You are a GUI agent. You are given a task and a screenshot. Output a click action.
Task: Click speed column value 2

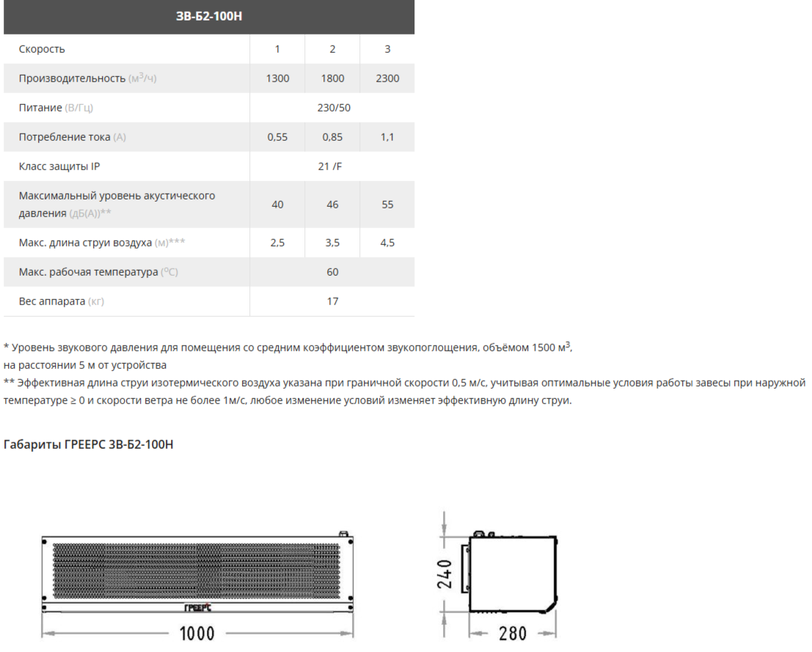[x=332, y=49]
